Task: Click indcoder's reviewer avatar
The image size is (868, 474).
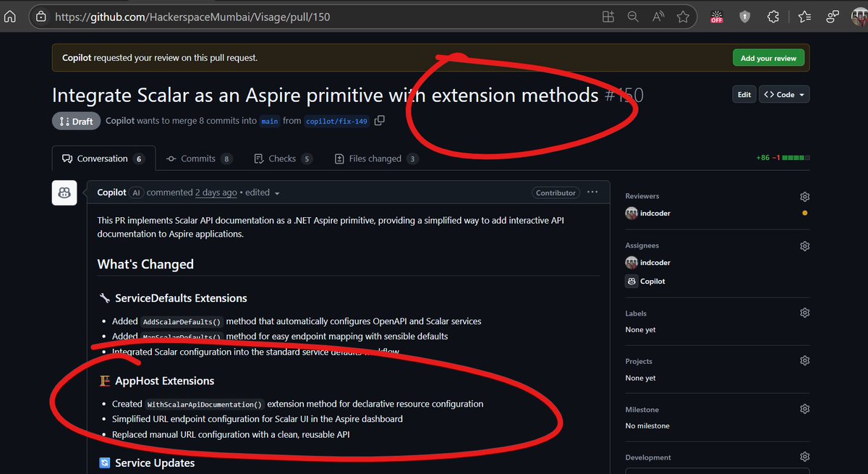Action: [x=631, y=213]
